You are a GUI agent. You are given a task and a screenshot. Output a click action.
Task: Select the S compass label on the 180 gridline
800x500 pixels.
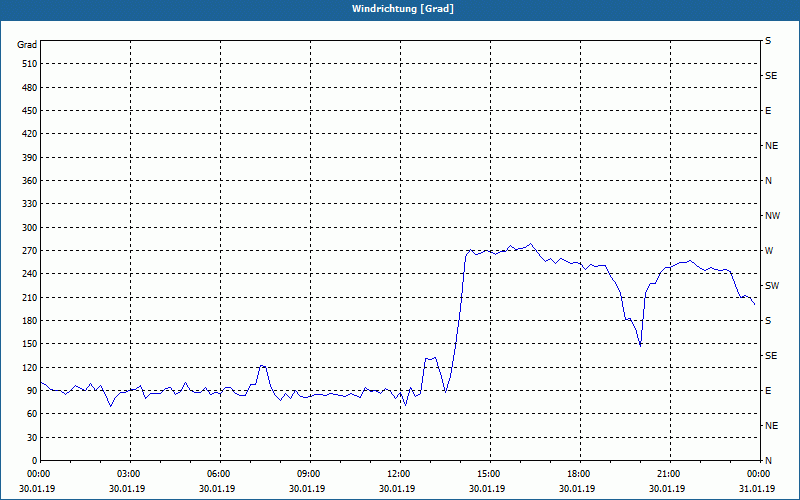tap(768, 321)
